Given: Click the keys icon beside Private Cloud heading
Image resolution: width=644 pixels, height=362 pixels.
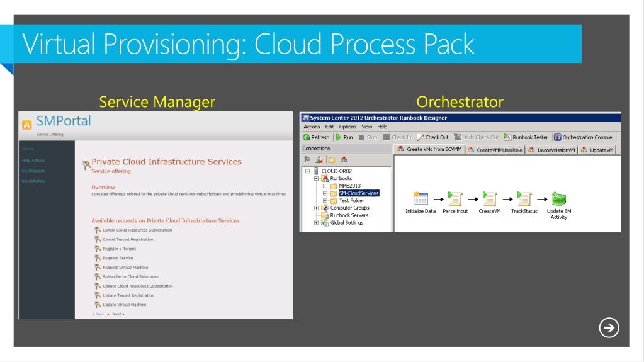Looking at the screenshot, I should (86, 165).
